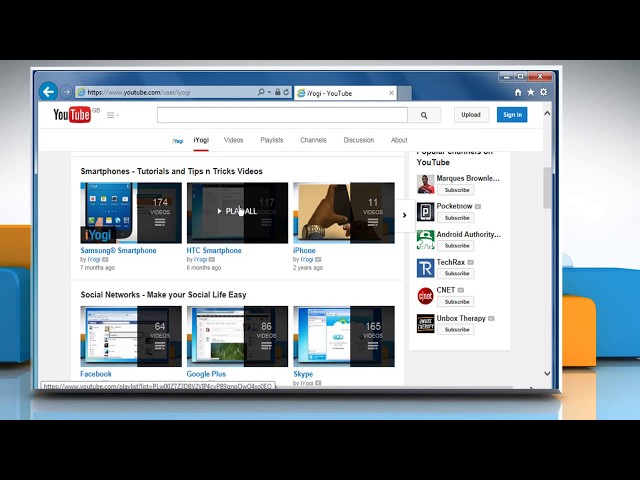Screen dimensions: 640x480
Task: Switch to the Channels tab
Action: click(x=313, y=140)
